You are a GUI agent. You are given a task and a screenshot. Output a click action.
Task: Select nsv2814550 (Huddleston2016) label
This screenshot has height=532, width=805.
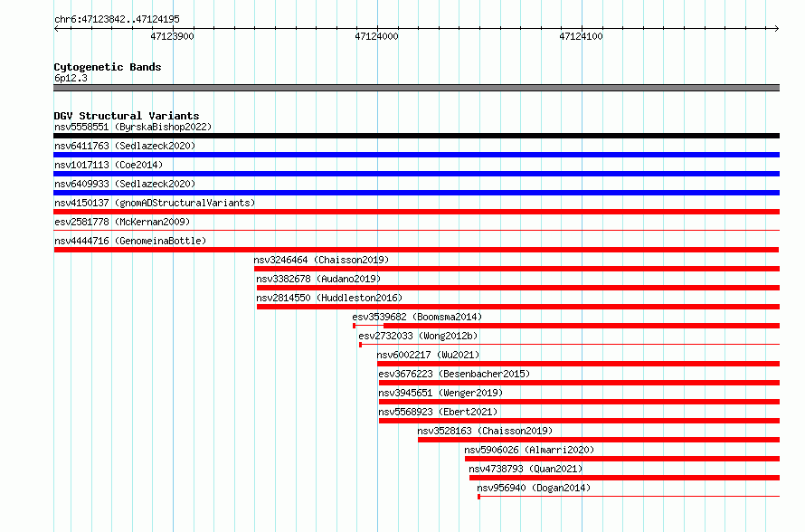(x=329, y=298)
